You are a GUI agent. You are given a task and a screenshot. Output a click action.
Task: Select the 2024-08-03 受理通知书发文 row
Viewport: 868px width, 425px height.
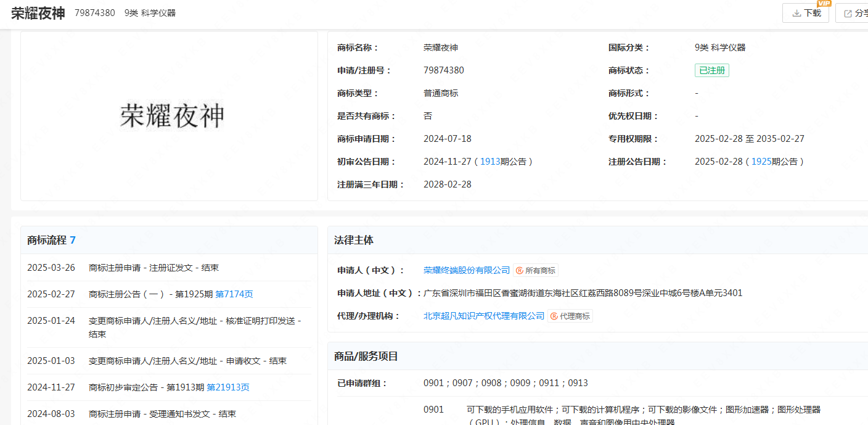(x=169, y=414)
